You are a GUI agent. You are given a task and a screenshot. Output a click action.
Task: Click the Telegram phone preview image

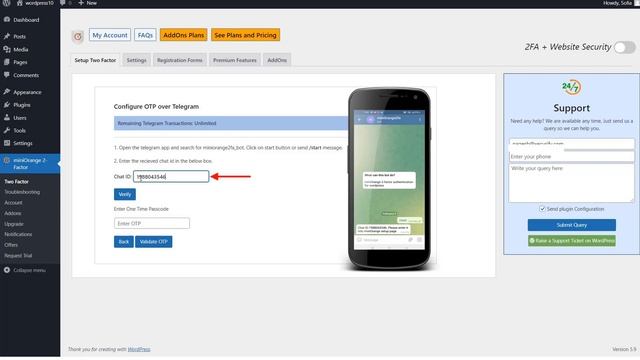tap(389, 178)
